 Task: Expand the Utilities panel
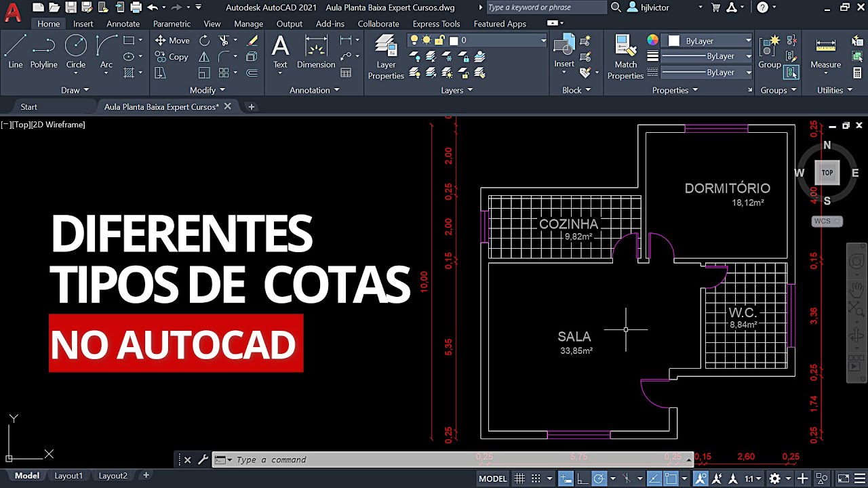pos(834,90)
